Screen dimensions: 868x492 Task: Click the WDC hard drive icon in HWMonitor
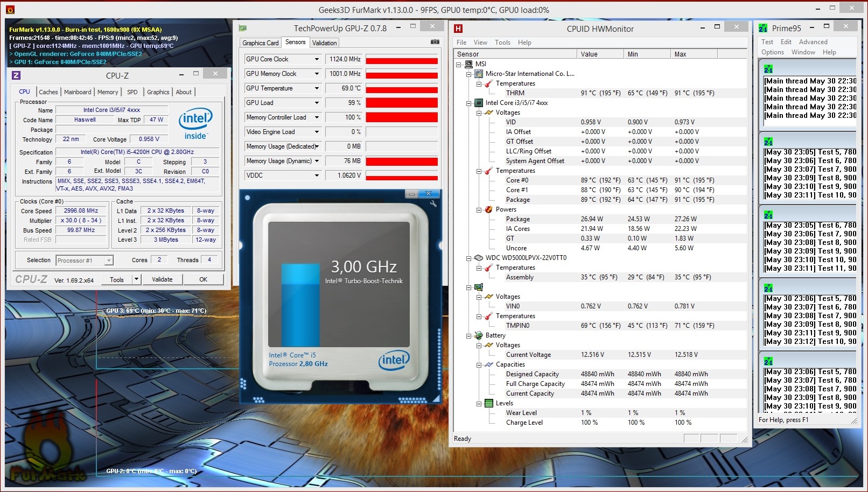479,258
